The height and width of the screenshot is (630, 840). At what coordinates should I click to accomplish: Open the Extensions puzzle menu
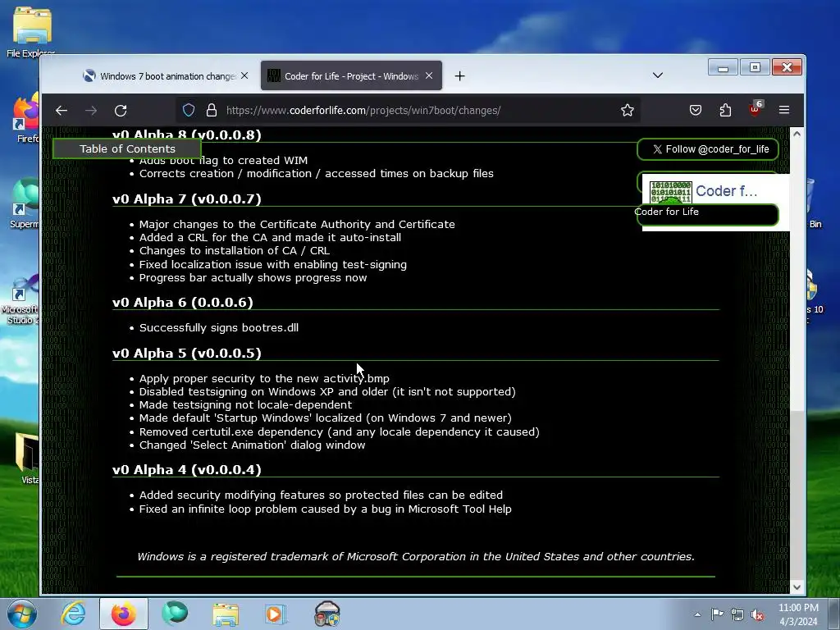click(725, 111)
